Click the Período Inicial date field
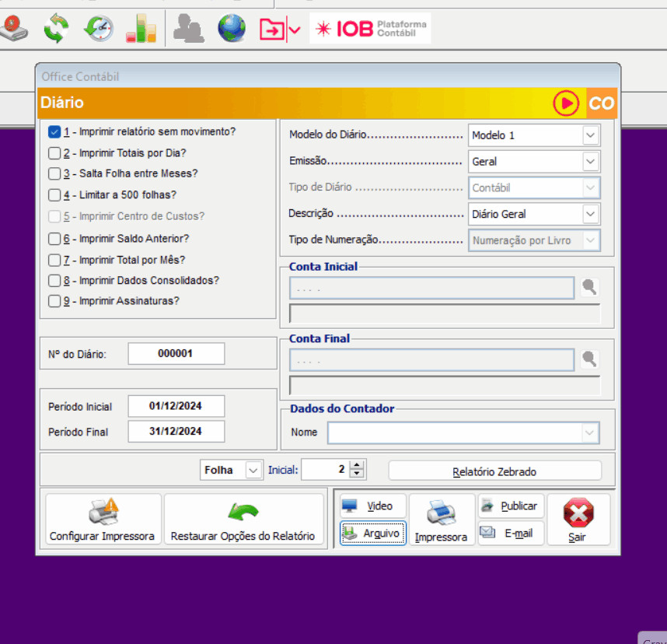 pyautogui.click(x=176, y=406)
